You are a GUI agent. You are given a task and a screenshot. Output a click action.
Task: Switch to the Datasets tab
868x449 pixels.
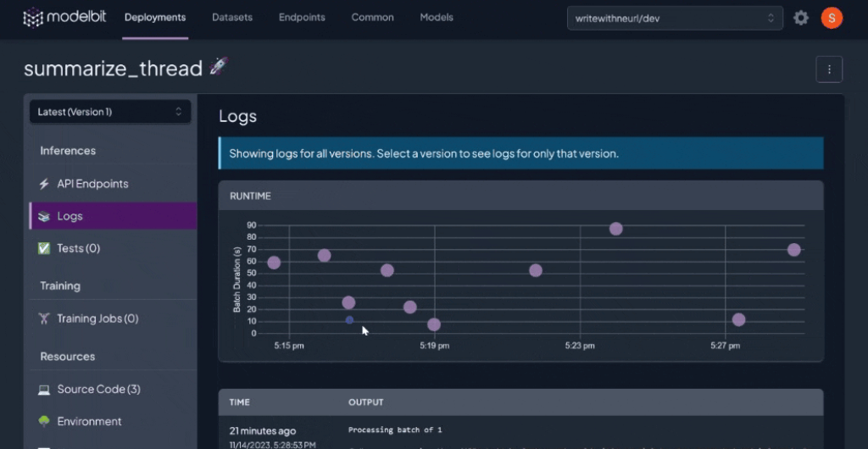[x=232, y=18]
